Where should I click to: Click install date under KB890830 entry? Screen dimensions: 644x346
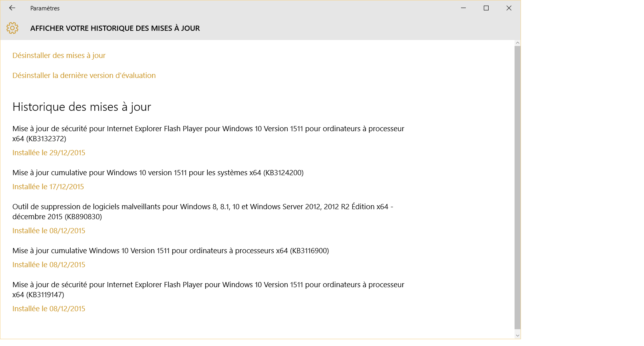(x=49, y=231)
